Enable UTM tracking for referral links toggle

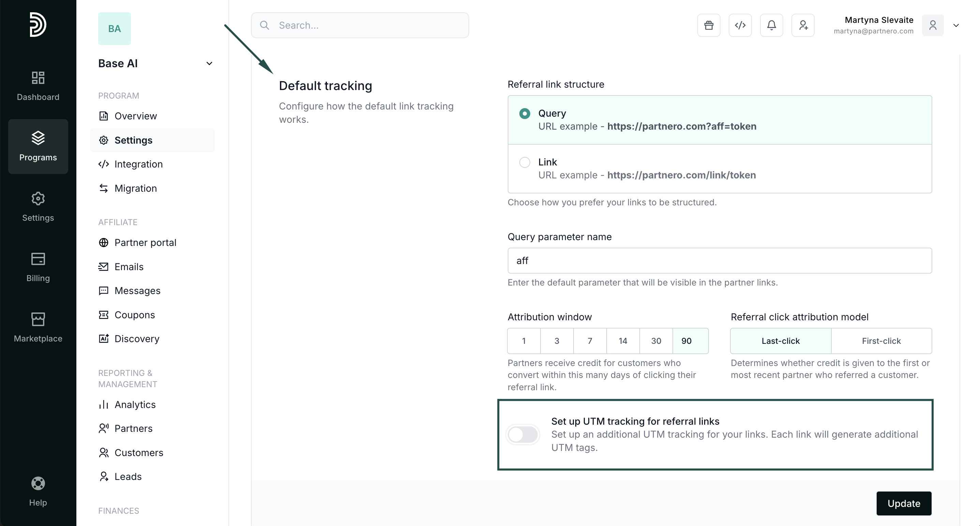(x=523, y=434)
